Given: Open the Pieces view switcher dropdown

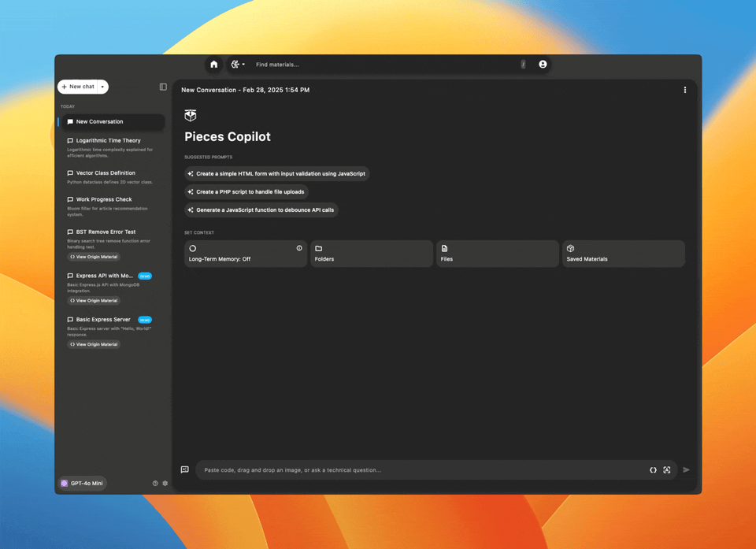Looking at the screenshot, I should [x=238, y=64].
